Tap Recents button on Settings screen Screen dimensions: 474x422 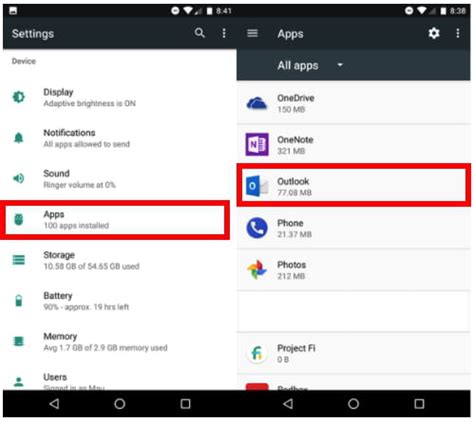185,404
